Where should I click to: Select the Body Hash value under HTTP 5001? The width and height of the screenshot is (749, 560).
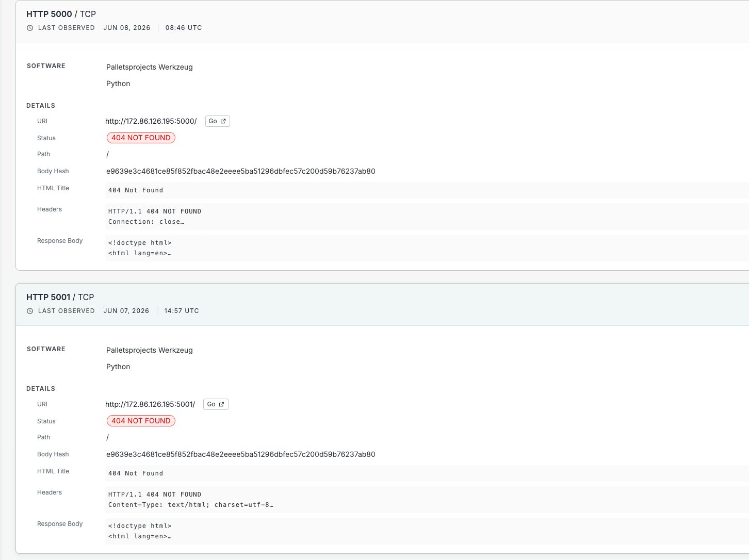[x=241, y=454]
